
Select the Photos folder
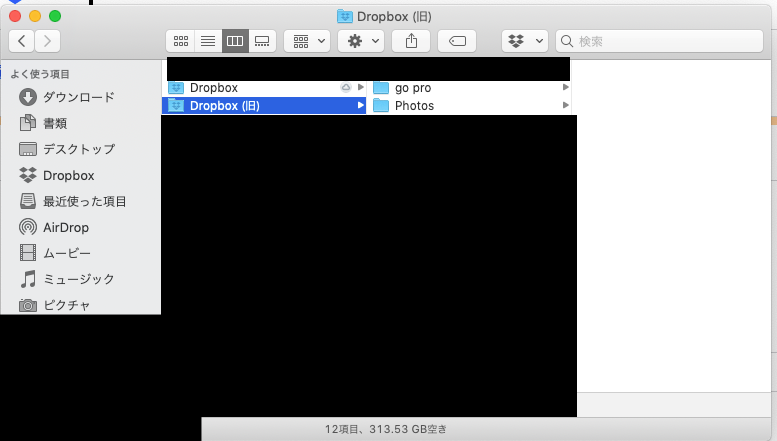[x=468, y=106]
